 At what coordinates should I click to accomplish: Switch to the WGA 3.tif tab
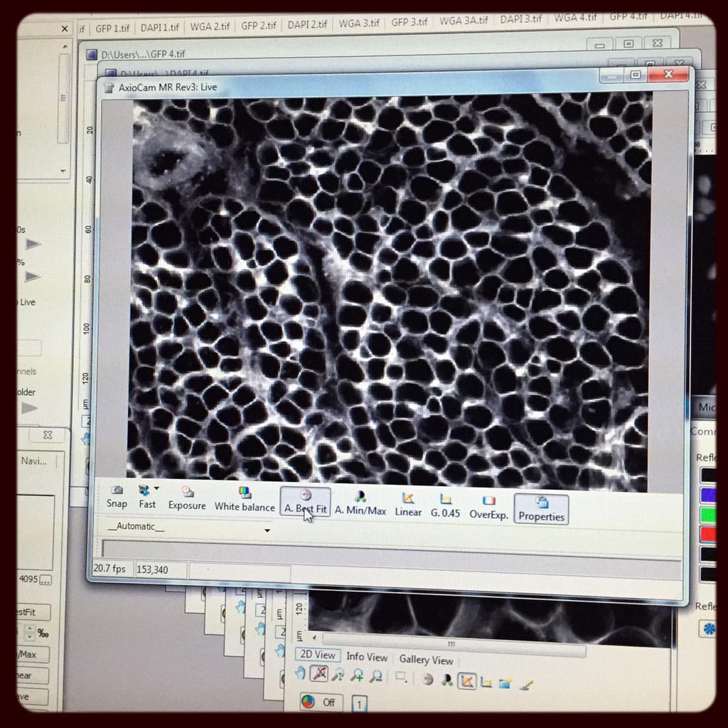pyautogui.click(x=359, y=23)
